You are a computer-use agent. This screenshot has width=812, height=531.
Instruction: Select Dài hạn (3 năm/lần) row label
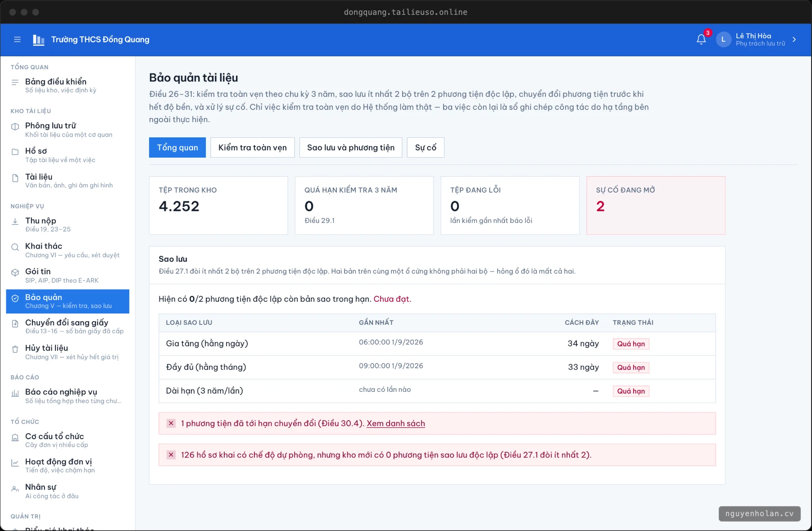coord(204,391)
